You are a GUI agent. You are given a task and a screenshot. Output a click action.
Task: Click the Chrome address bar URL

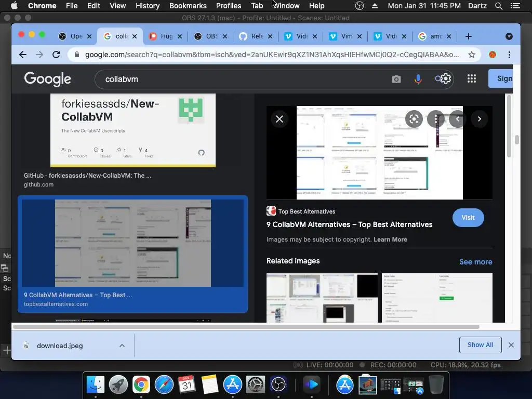[271, 55]
